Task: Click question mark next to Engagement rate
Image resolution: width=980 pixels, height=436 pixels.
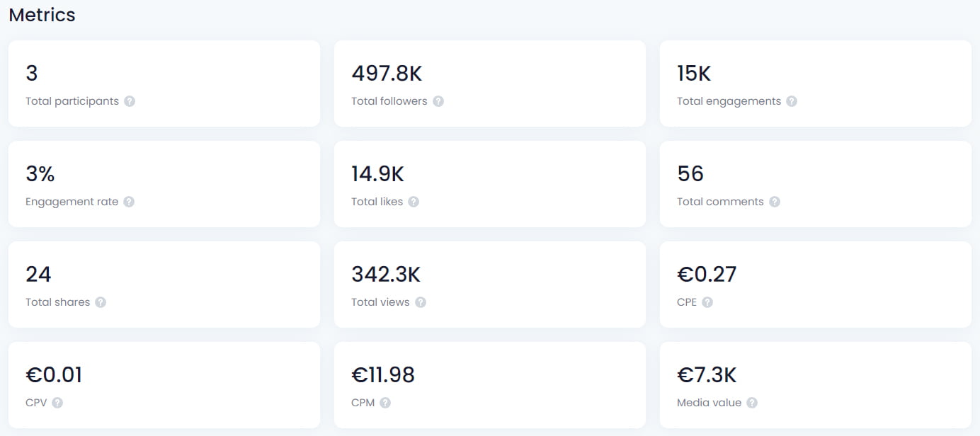Action: tap(129, 202)
